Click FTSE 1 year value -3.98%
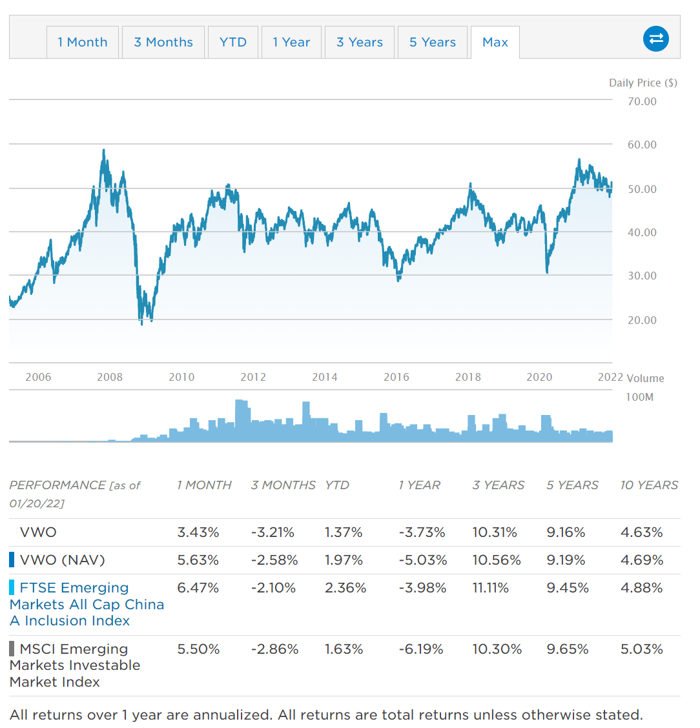Viewport: 700px width, 728px height. 422,588
